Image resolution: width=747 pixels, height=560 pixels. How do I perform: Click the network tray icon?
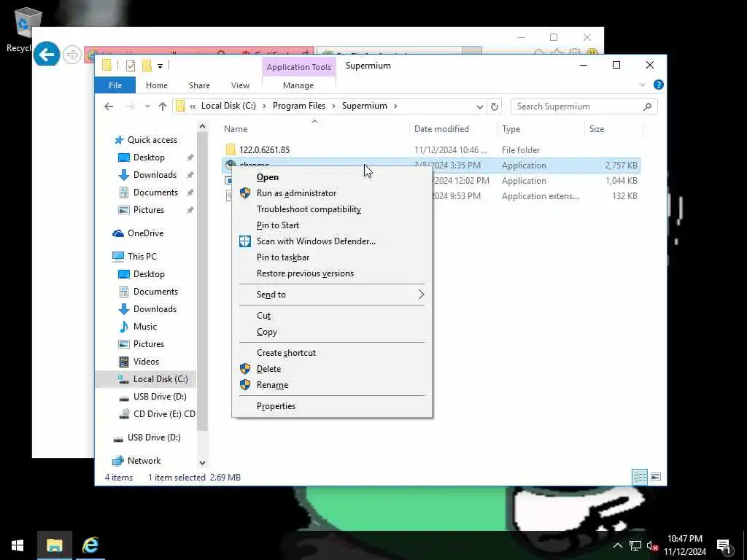coord(635,545)
